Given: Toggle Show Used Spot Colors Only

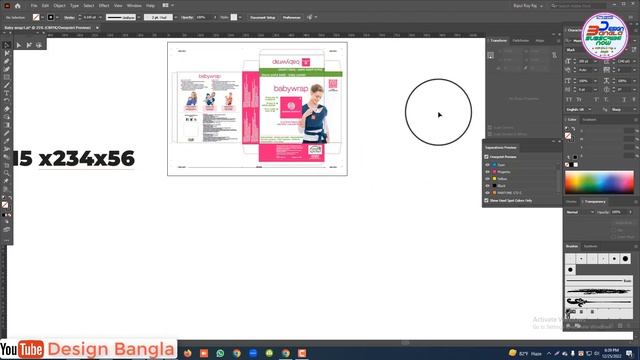Looking at the screenshot, I should point(486,200).
